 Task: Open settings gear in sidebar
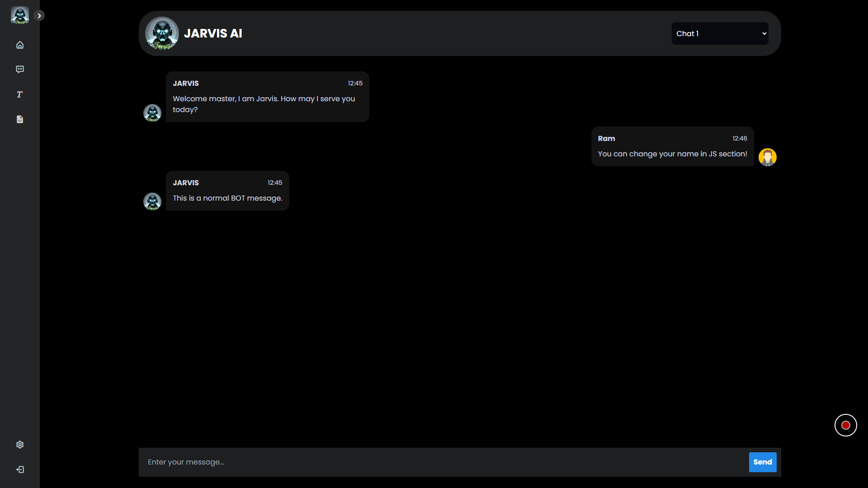click(20, 445)
